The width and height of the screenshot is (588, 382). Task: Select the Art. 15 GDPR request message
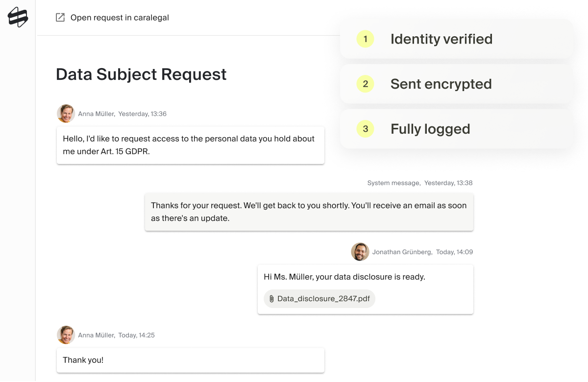[x=191, y=145]
